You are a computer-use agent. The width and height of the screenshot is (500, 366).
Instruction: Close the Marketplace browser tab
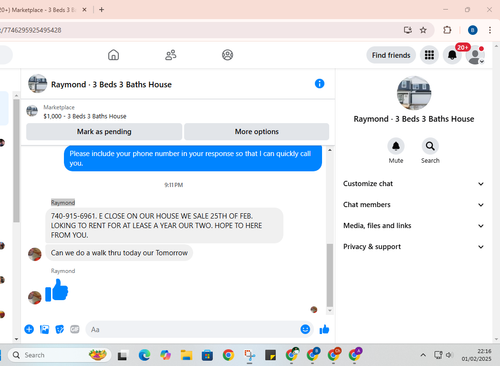click(x=84, y=10)
